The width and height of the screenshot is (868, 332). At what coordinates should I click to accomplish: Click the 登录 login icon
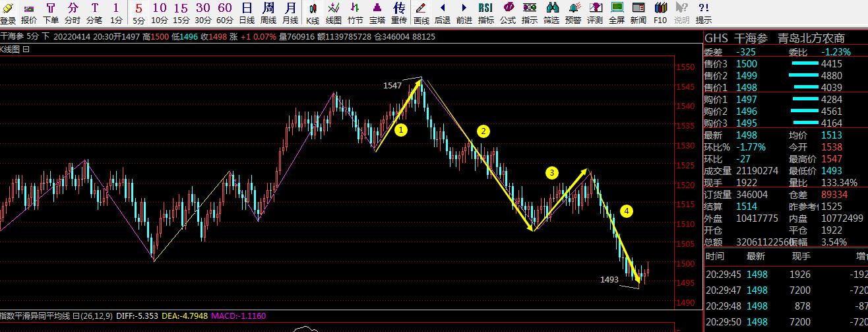pyautogui.click(x=8, y=12)
